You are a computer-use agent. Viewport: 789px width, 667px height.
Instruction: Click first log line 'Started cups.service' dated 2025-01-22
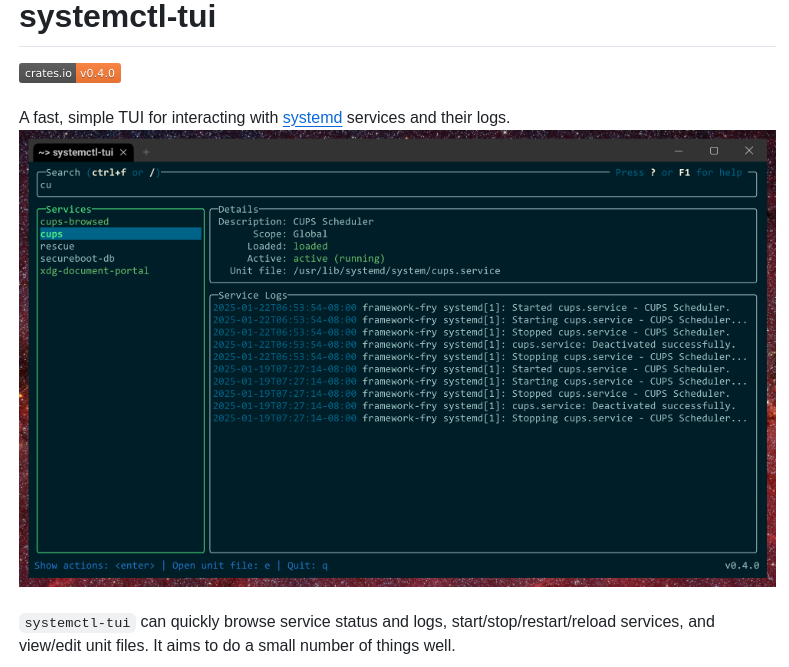point(471,307)
